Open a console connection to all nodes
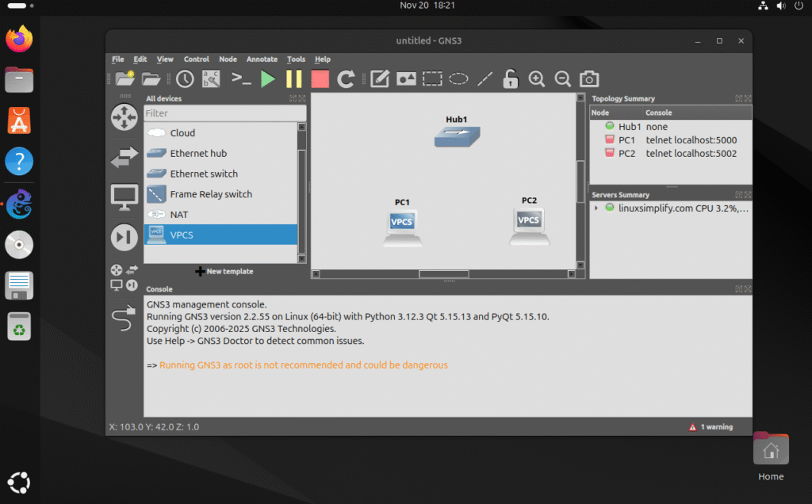 click(240, 78)
